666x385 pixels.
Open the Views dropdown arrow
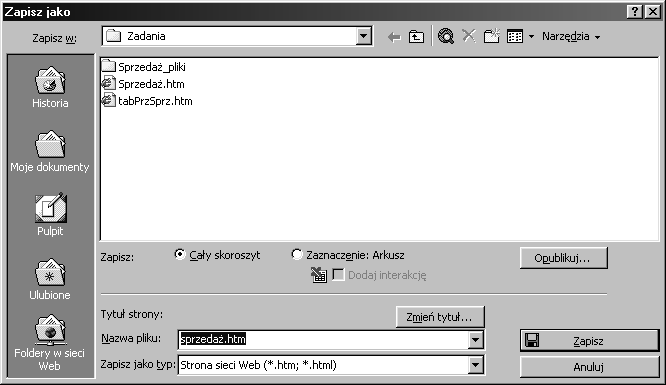coord(531,37)
